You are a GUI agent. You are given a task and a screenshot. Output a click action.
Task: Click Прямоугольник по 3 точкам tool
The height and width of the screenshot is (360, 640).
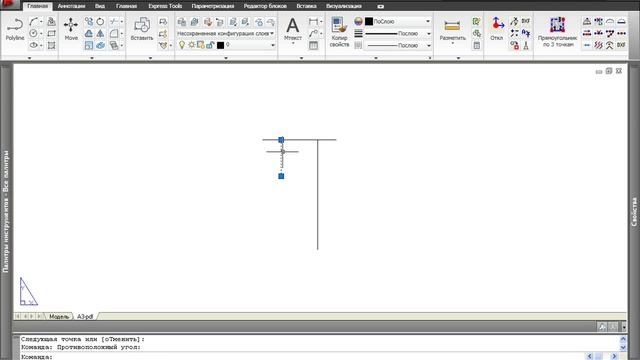point(558,32)
